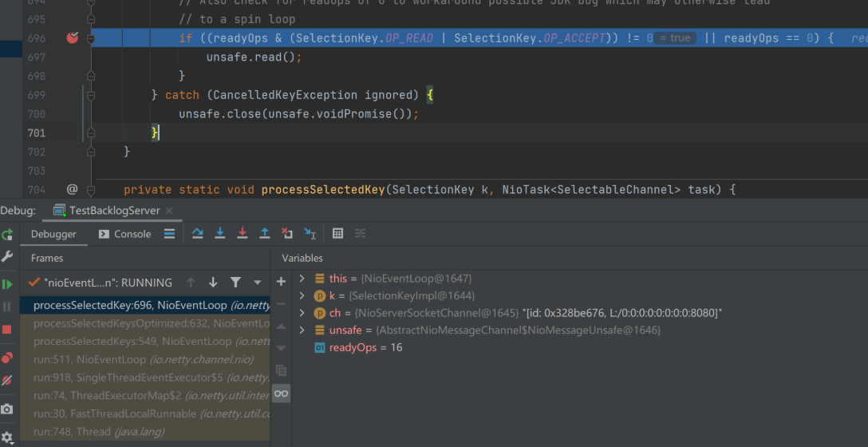Open the Evaluate Expression calculator icon

[337, 233]
